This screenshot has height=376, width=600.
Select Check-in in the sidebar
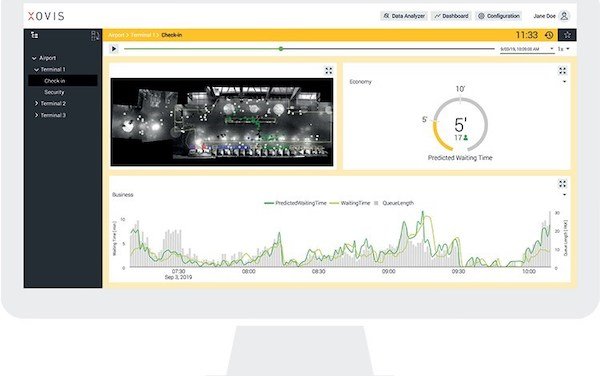tap(63, 81)
